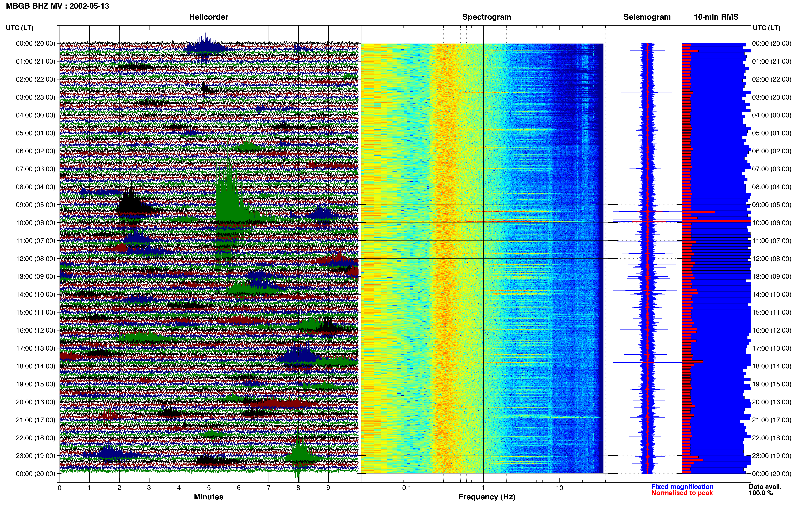Viewport: 812px width, 508px height.
Task: Click the left '01:00 (21:00)' time label
Action: 36,61
